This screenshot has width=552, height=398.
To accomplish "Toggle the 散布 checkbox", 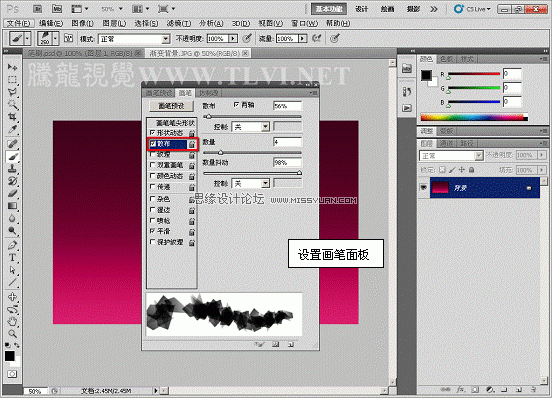I will [x=152, y=143].
